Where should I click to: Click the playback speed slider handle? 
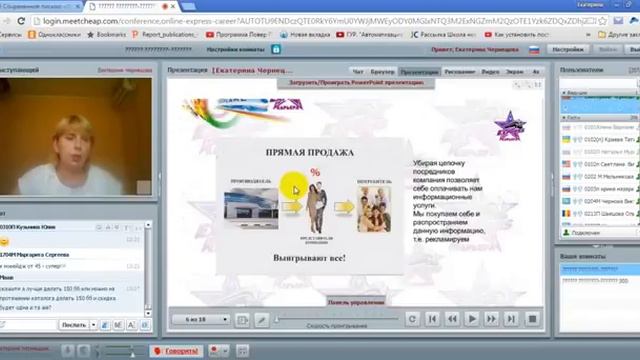click(277, 319)
